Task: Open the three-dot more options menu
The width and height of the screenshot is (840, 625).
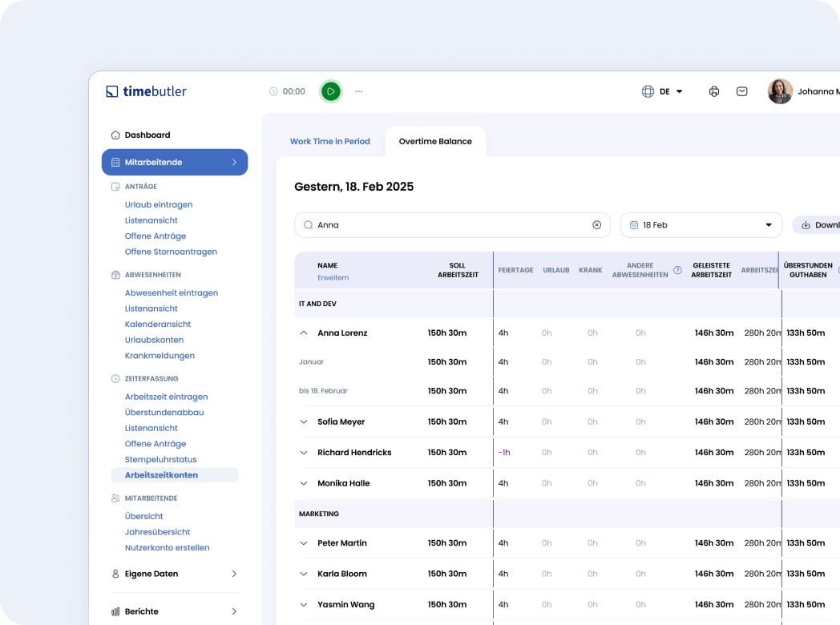Action: pos(359,91)
